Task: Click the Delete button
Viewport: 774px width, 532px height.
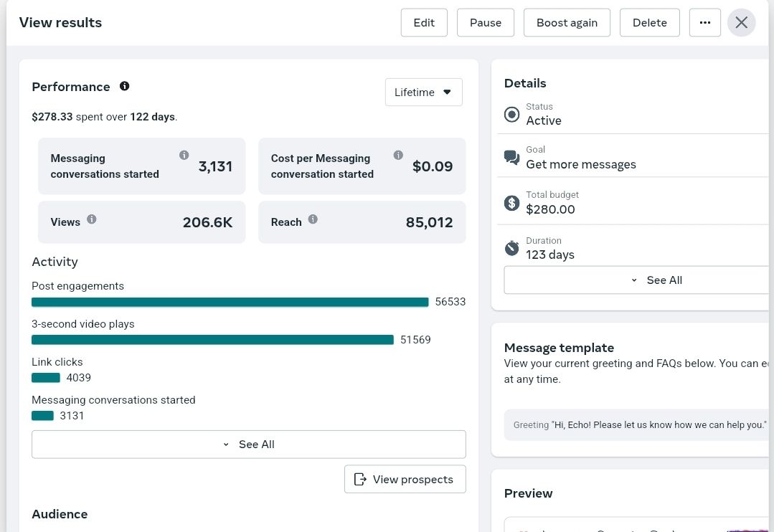Action: pyautogui.click(x=650, y=23)
